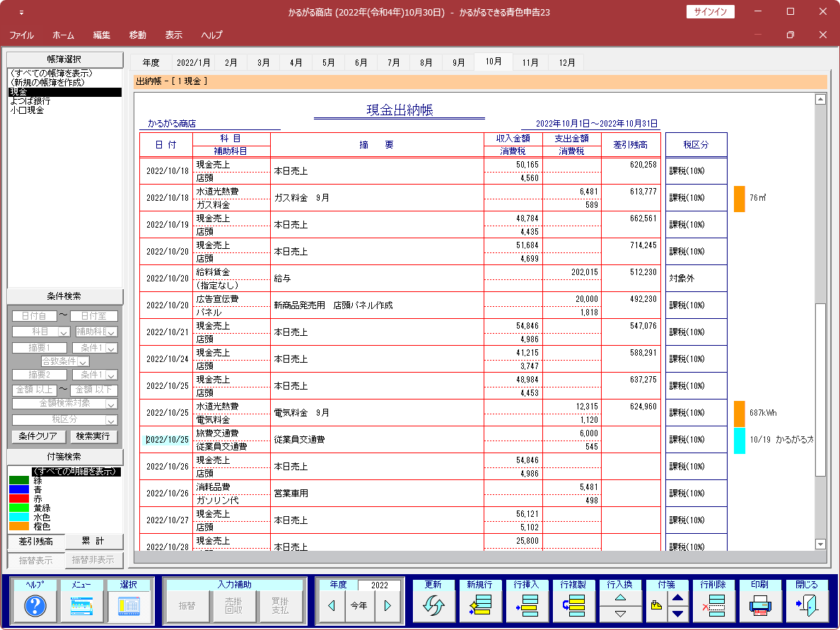
Task: Click the 更新 refresh icon
Action: pos(433,606)
